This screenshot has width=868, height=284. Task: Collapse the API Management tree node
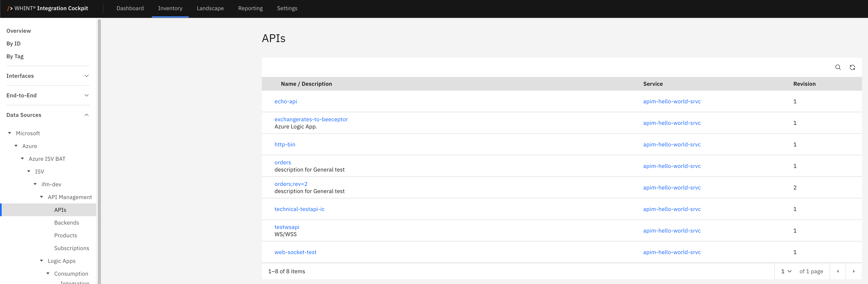pyautogui.click(x=42, y=197)
